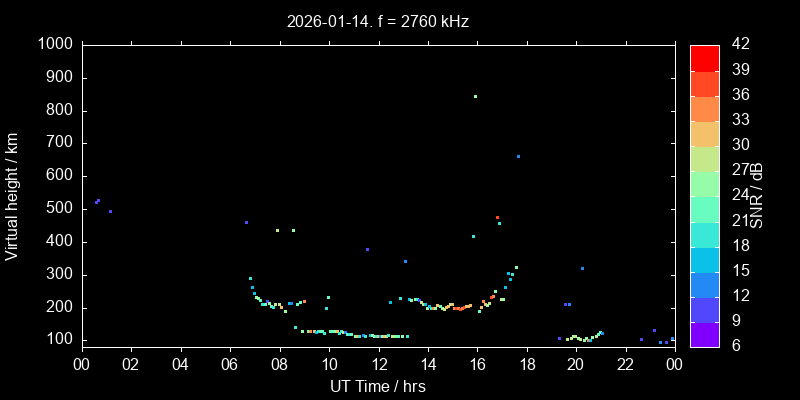The height and width of the screenshot is (400, 800).
Task: Click the 'SNR / dB' colorbar label
Action: [x=759, y=195]
